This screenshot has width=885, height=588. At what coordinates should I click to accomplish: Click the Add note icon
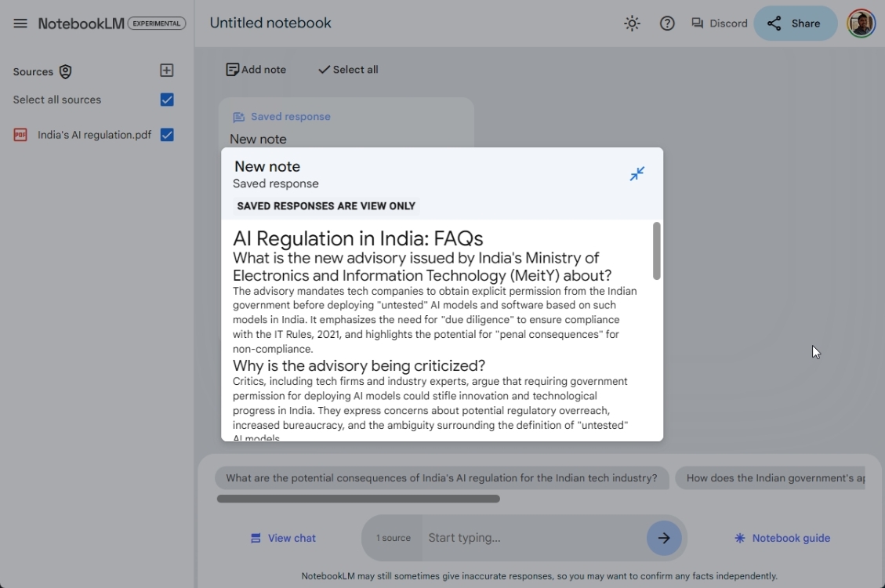pyautogui.click(x=232, y=69)
